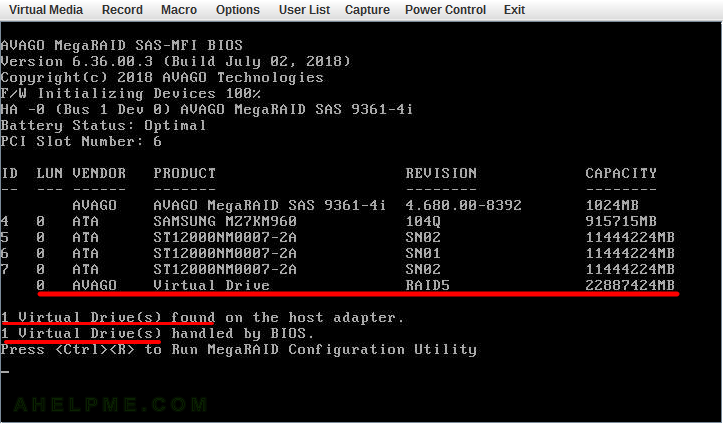Click '1 Virtual Drive(s) found on the host adapter'
723x424 pixels.
pyautogui.click(x=202, y=317)
